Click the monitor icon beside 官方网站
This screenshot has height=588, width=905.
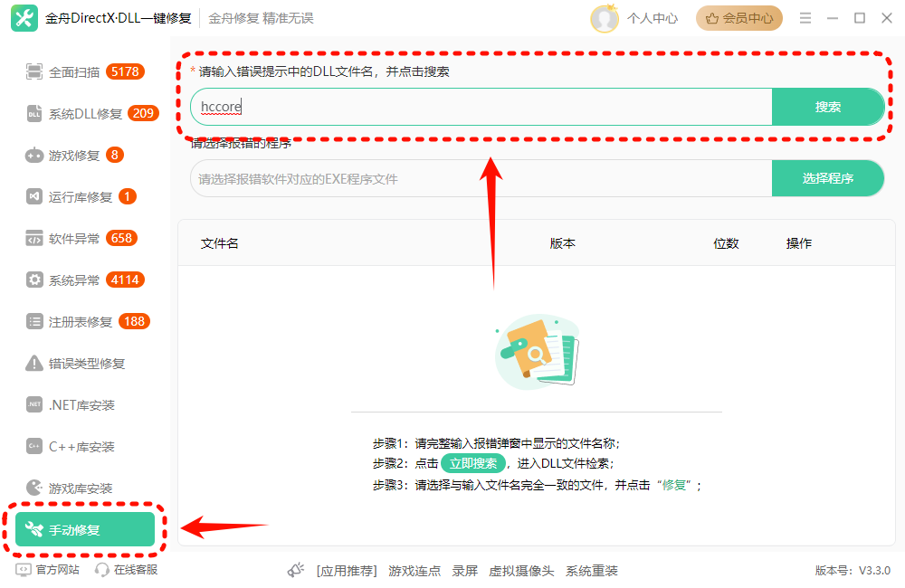[x=24, y=570]
